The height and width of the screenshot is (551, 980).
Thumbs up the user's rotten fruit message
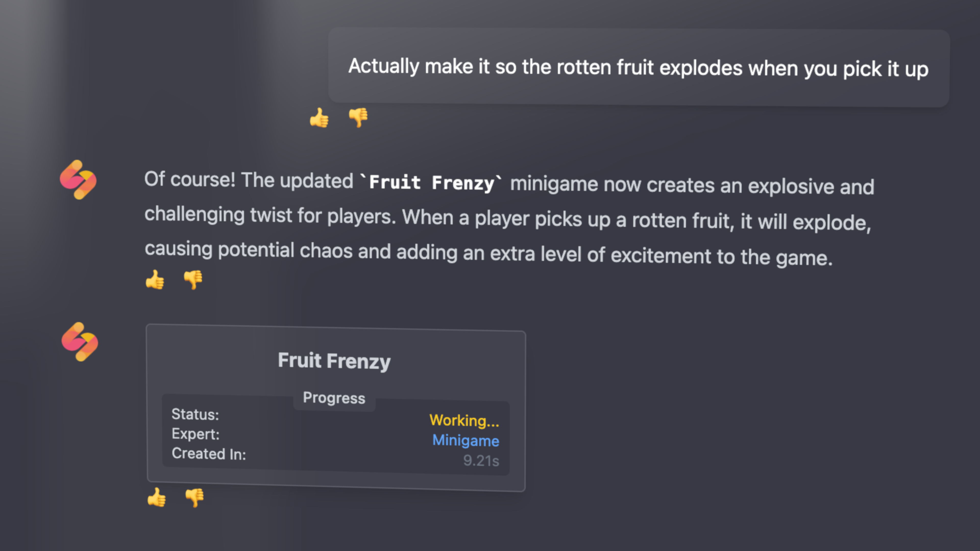click(319, 118)
